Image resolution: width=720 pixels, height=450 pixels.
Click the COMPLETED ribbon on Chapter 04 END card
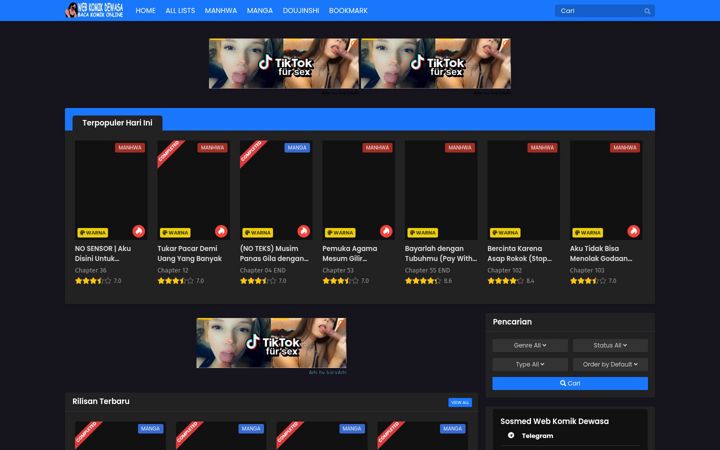[252, 152]
